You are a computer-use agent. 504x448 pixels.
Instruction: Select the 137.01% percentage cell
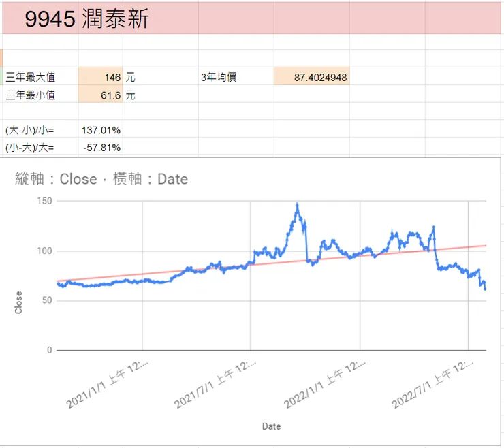[100, 129]
